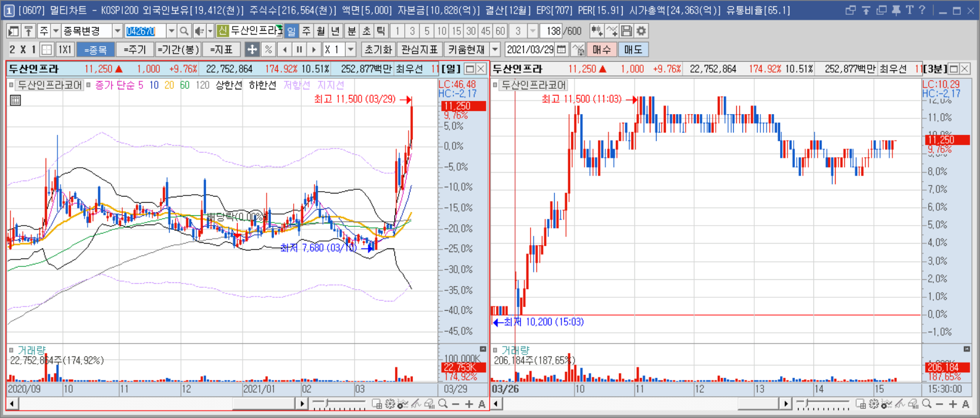Click the daily chart horizontal scrollbar thumb
Screen dimensions: 980x418
pyautogui.click(x=264, y=404)
